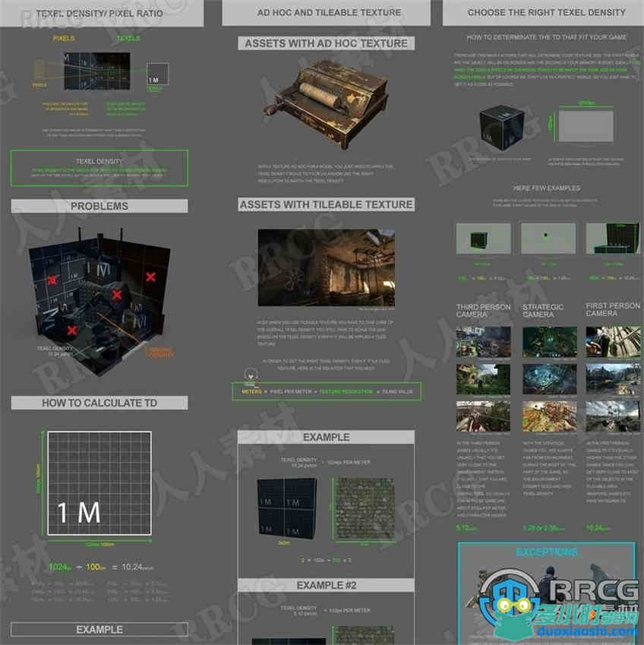The width and height of the screenshot is (644, 645).
Task: Select the 'ASSETS WITH AD HOC TEXTURE' heading
Action: click(x=326, y=43)
